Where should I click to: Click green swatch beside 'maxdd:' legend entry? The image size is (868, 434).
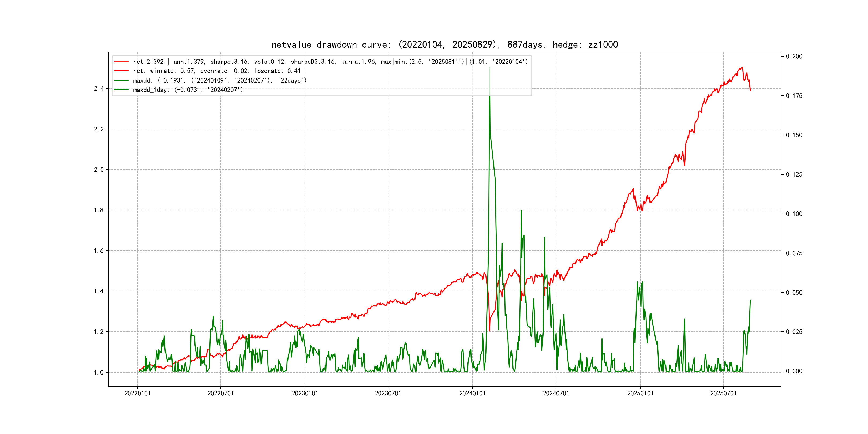coord(121,81)
